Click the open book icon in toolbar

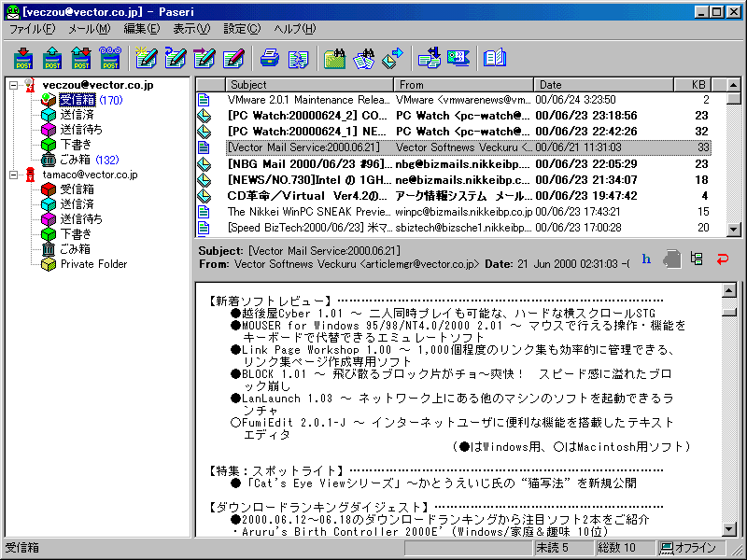494,58
